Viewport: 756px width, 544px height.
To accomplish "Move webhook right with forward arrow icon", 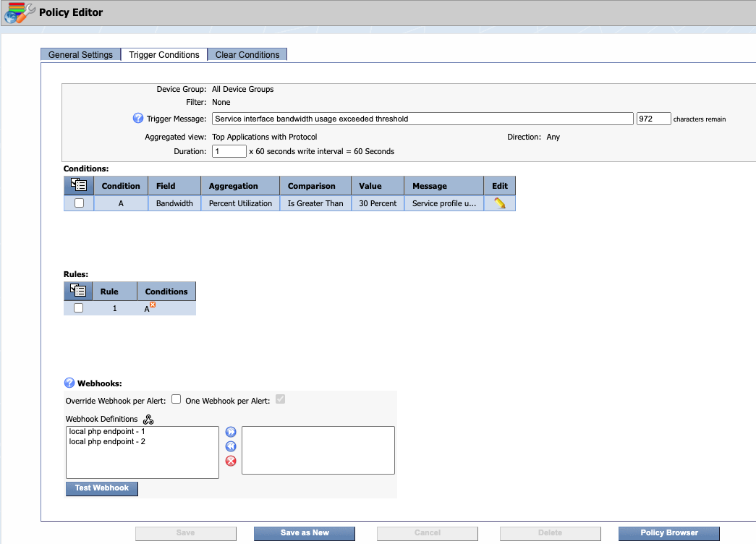I will 231,432.
